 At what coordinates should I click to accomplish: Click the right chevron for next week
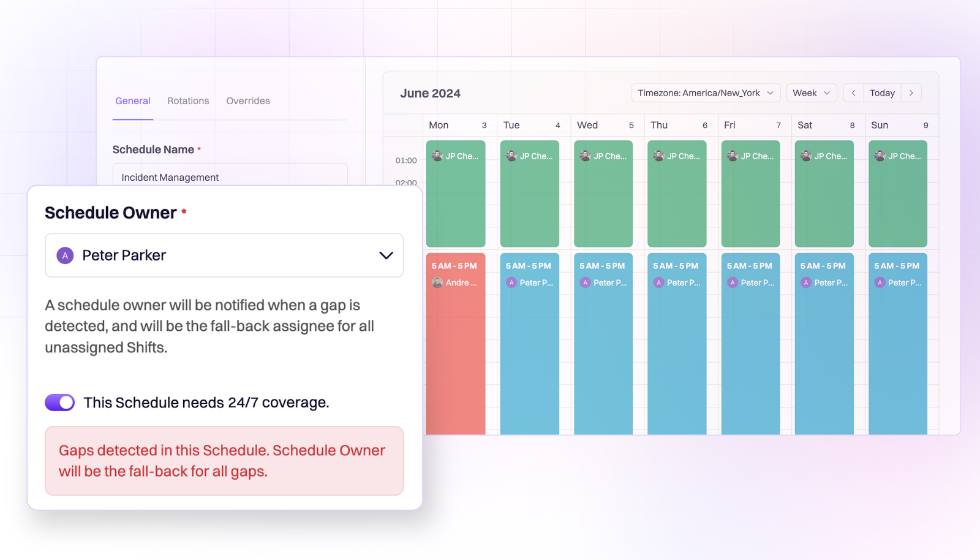coord(911,93)
